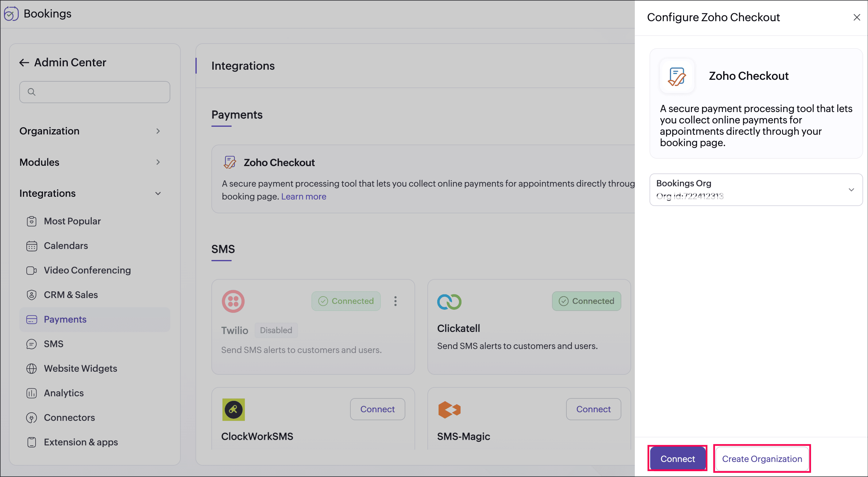Screen dimensions: 868x477
Task: Go to Website Widgets in the sidebar
Action: coord(80,368)
